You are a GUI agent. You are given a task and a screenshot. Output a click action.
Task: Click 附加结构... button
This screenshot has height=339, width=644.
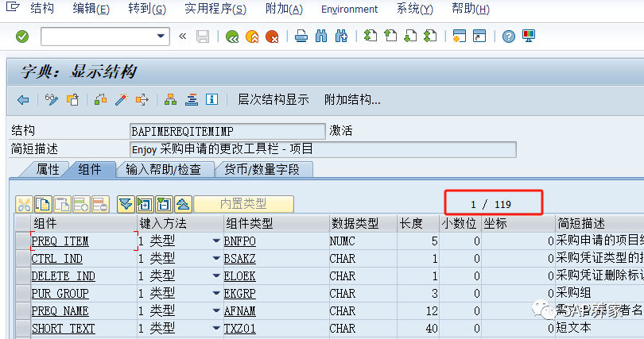pyautogui.click(x=352, y=99)
